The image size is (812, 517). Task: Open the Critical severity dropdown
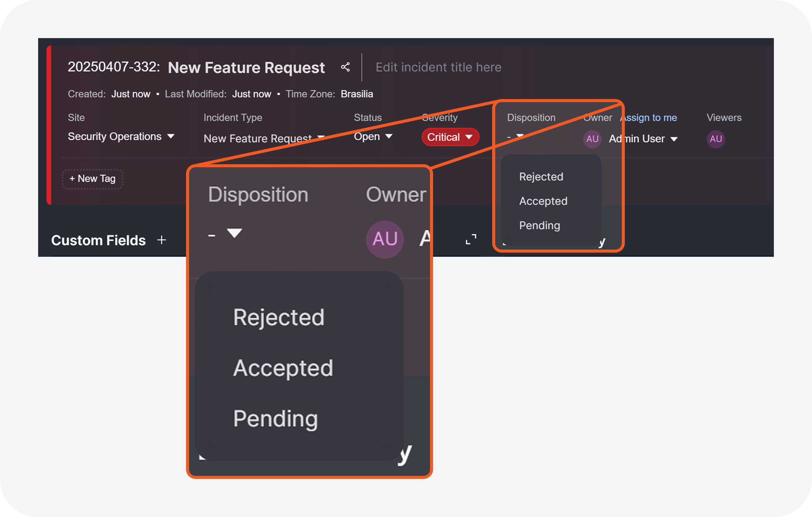point(450,137)
